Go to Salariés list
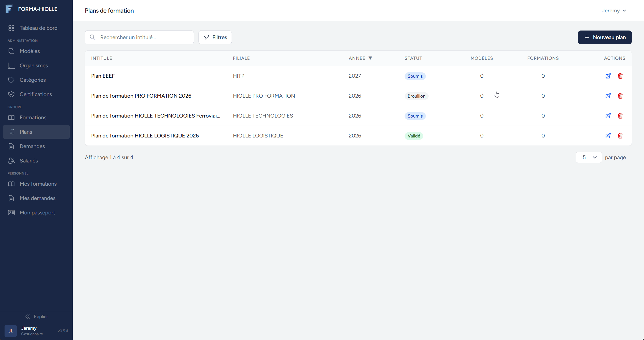This screenshot has width=644, height=340. pos(36,161)
